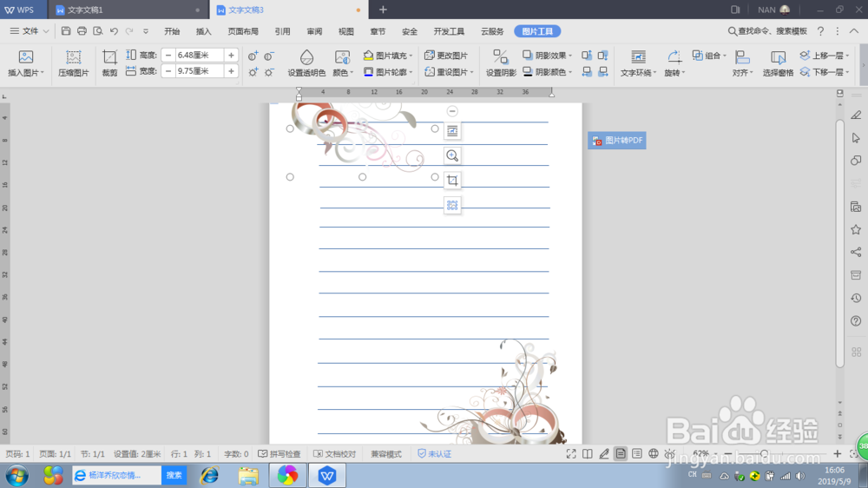Toggle eye protection mode icon in status bar

(x=670, y=453)
